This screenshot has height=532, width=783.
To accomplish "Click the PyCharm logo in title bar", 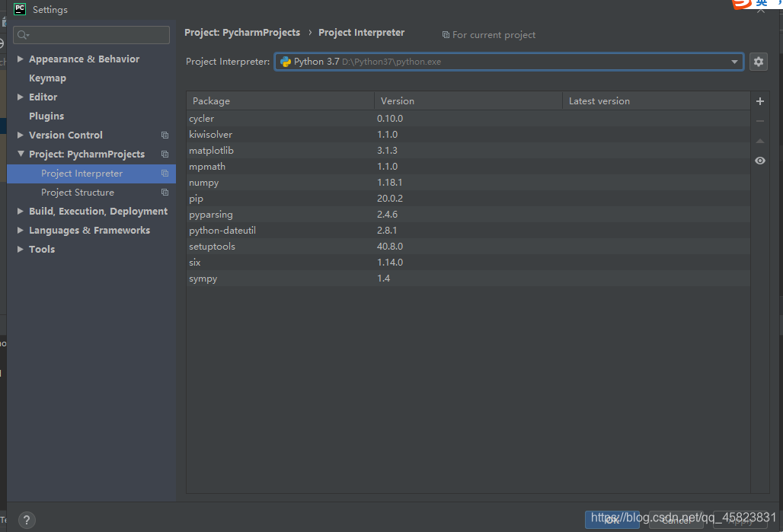I will (20, 9).
